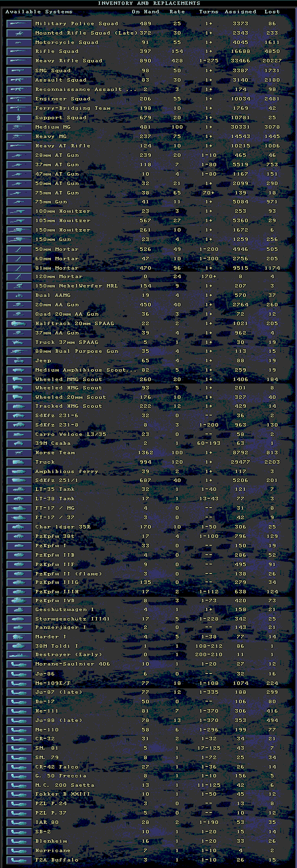297x868 pixels.
Task: Select the Carro Veloce L3/35 name
Action: 71,434
